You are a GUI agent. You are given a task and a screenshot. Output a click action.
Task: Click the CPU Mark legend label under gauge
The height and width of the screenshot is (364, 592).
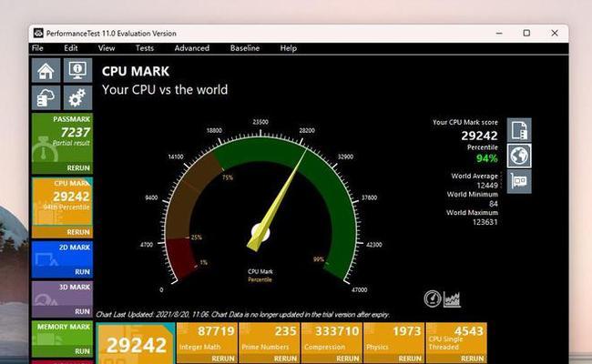(260, 271)
